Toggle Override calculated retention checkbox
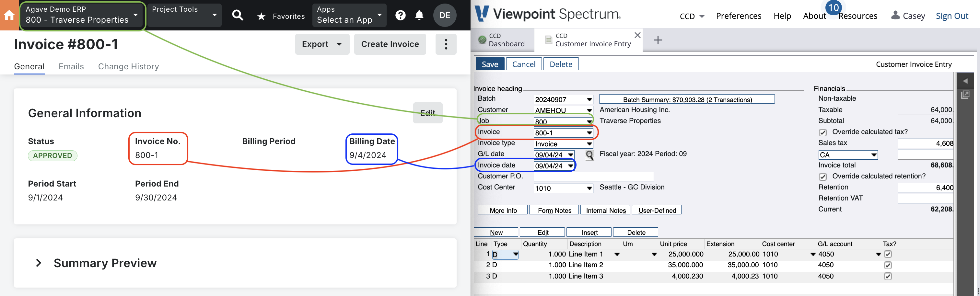980x296 pixels. tap(823, 177)
